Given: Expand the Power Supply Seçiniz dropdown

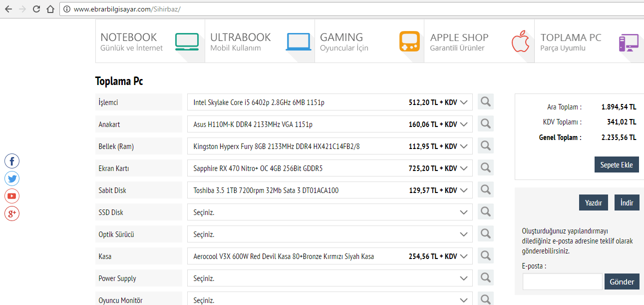Looking at the screenshot, I should [x=330, y=278].
